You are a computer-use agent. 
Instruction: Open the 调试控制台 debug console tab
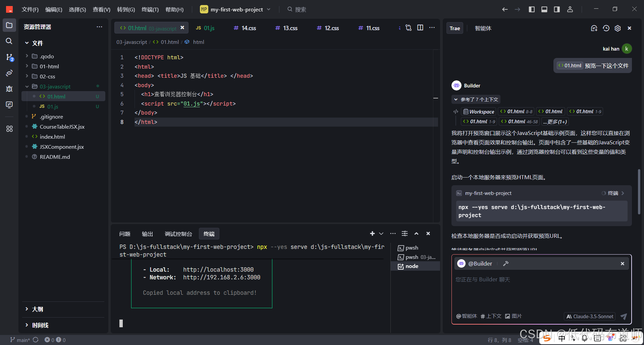pyautogui.click(x=178, y=234)
